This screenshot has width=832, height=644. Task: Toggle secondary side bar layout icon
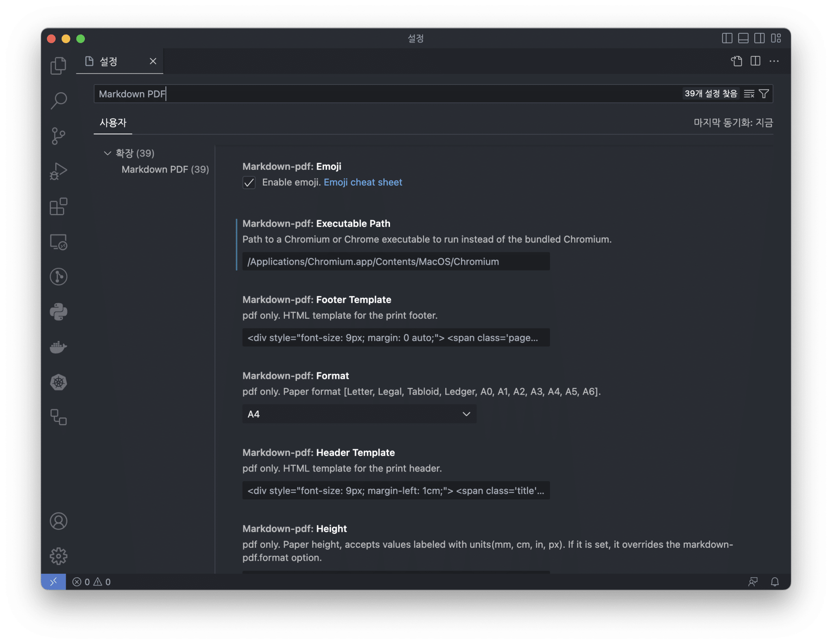click(x=759, y=38)
